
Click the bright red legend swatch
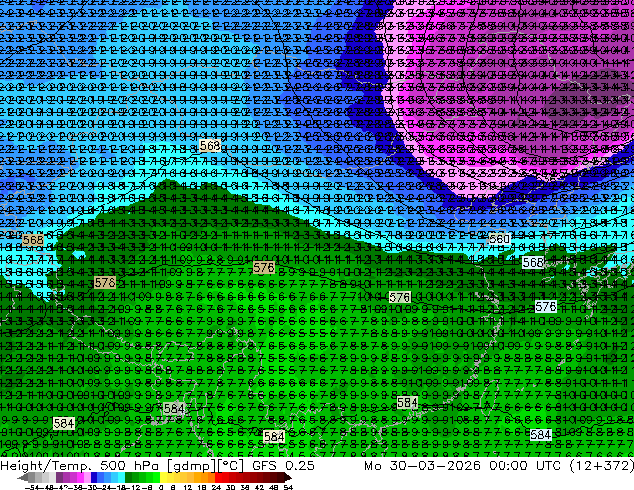218,477
